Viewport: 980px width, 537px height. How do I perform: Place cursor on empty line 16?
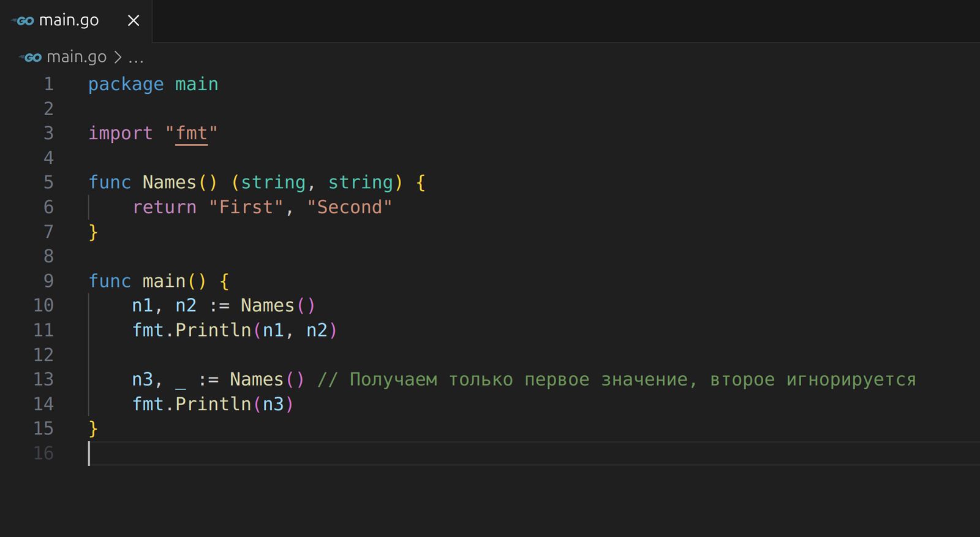click(x=245, y=454)
